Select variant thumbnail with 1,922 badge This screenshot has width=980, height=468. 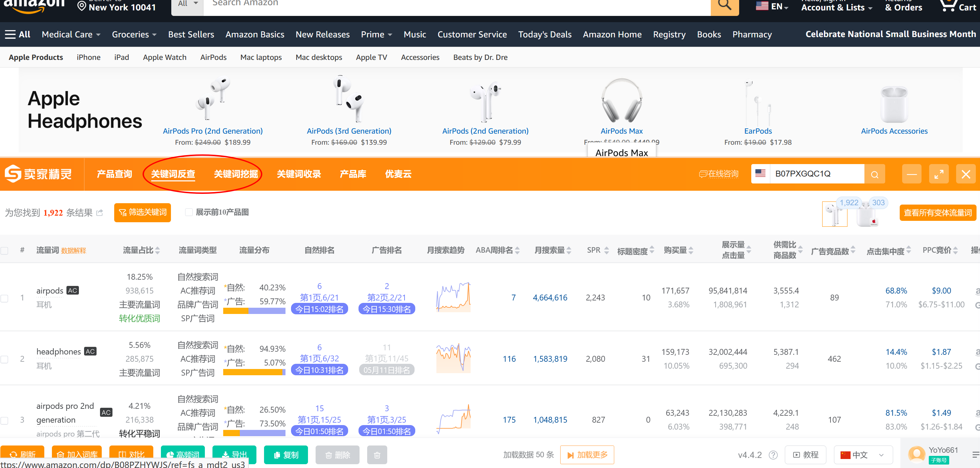pyautogui.click(x=834, y=214)
